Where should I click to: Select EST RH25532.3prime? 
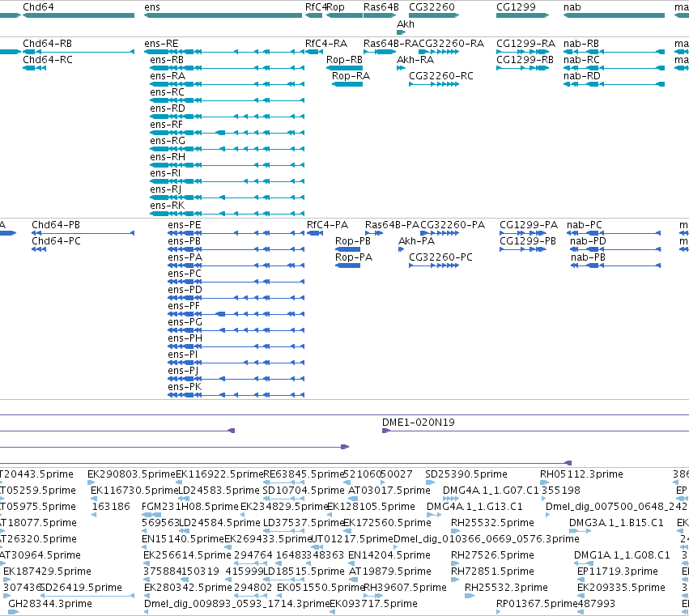point(506,588)
